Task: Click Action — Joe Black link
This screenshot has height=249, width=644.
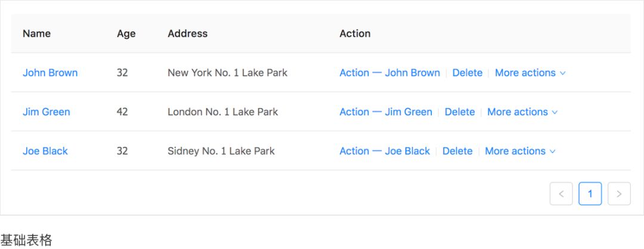Action: 385,151
